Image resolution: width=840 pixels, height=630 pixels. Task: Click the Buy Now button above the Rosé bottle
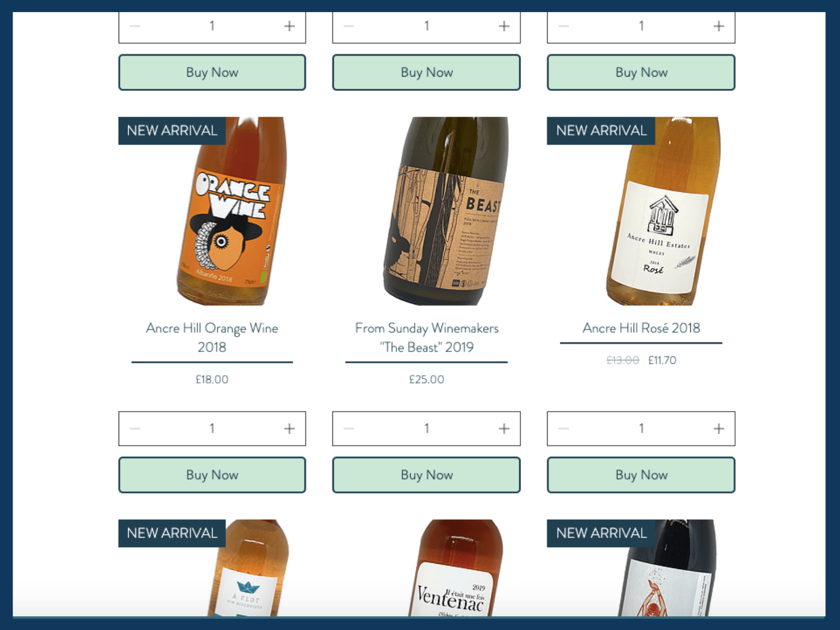[x=641, y=72]
